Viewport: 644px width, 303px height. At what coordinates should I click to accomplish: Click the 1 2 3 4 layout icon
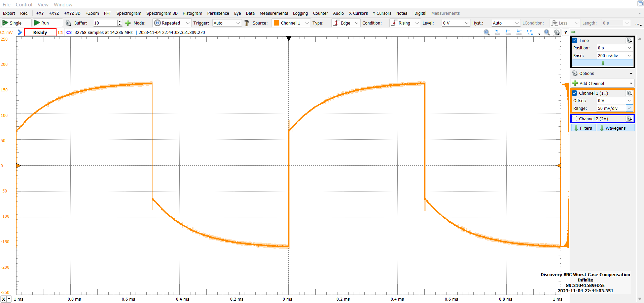click(x=530, y=32)
